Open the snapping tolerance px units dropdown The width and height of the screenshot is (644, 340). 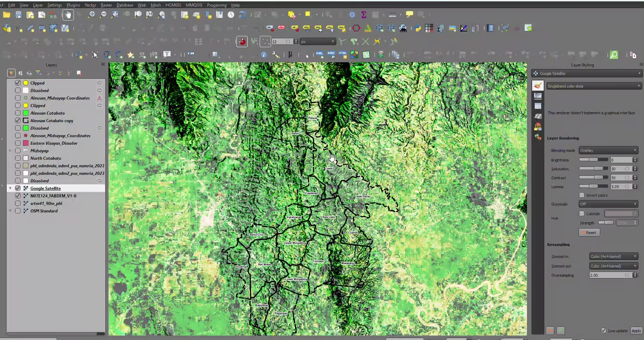tap(318, 42)
